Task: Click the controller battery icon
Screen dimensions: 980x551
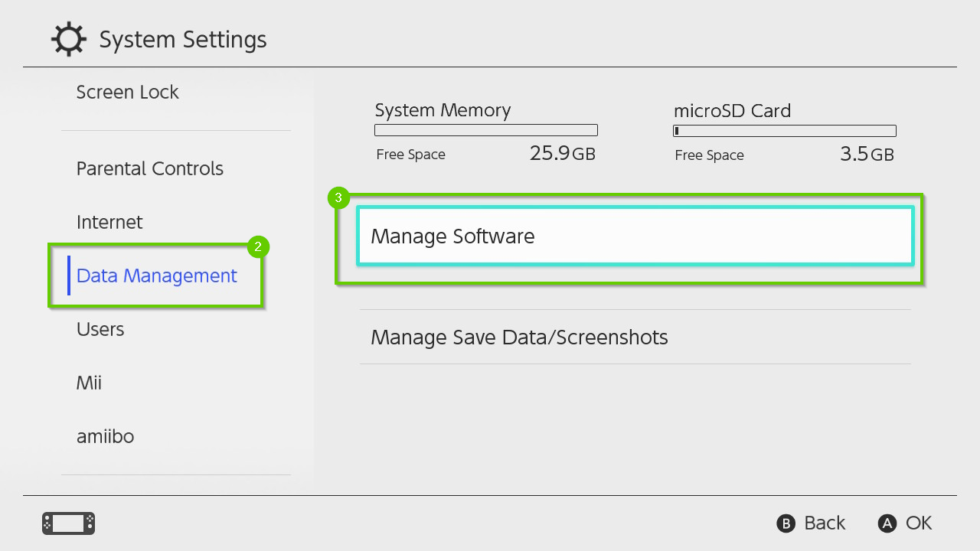Action: click(67, 523)
